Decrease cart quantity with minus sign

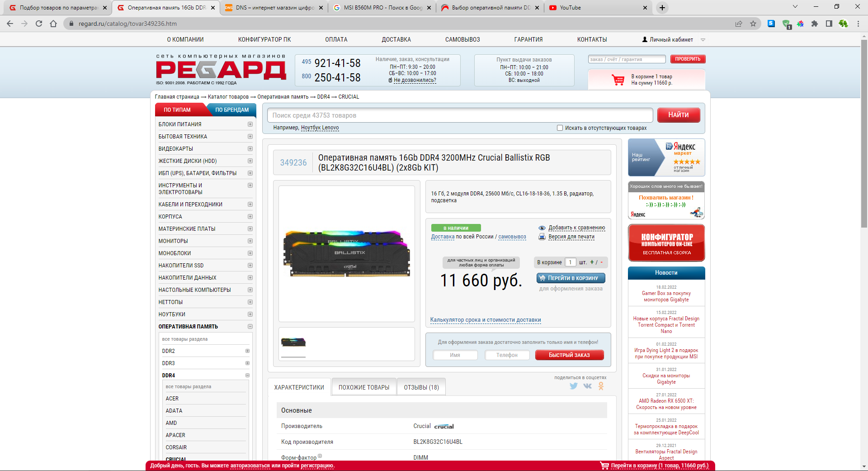tap(602, 262)
